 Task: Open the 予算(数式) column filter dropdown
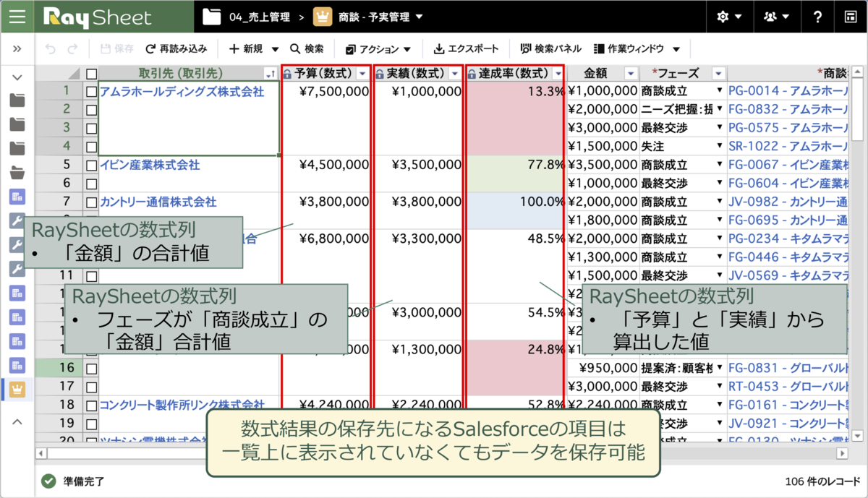(362, 74)
